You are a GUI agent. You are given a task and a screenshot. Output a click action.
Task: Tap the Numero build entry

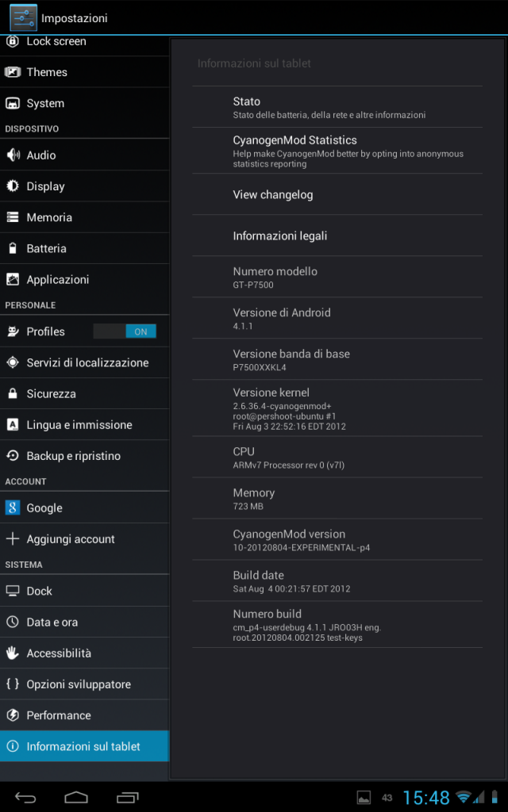(x=337, y=625)
